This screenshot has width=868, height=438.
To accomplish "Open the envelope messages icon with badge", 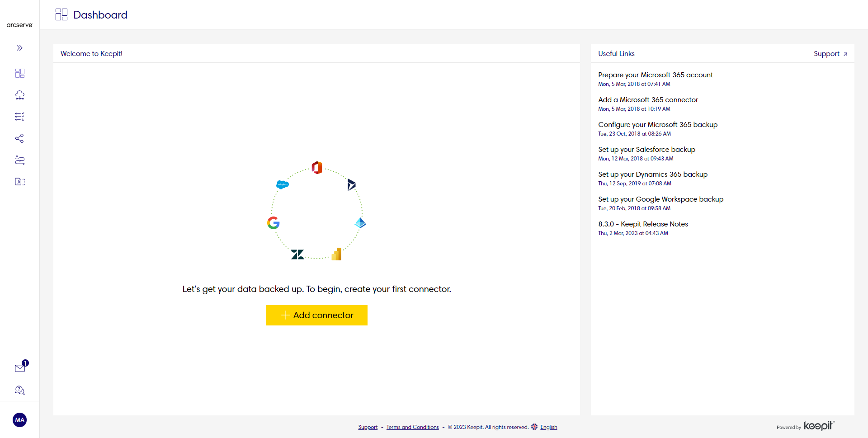I will [20, 368].
